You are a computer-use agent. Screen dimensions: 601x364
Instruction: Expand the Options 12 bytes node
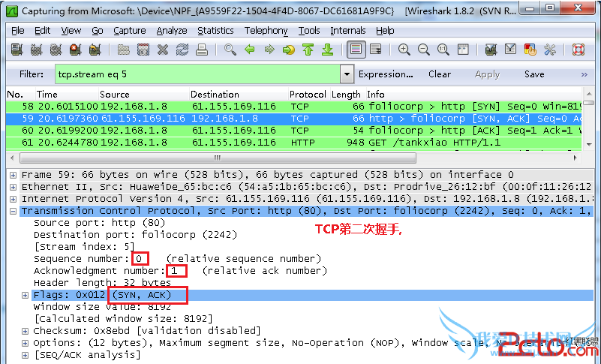25,343
